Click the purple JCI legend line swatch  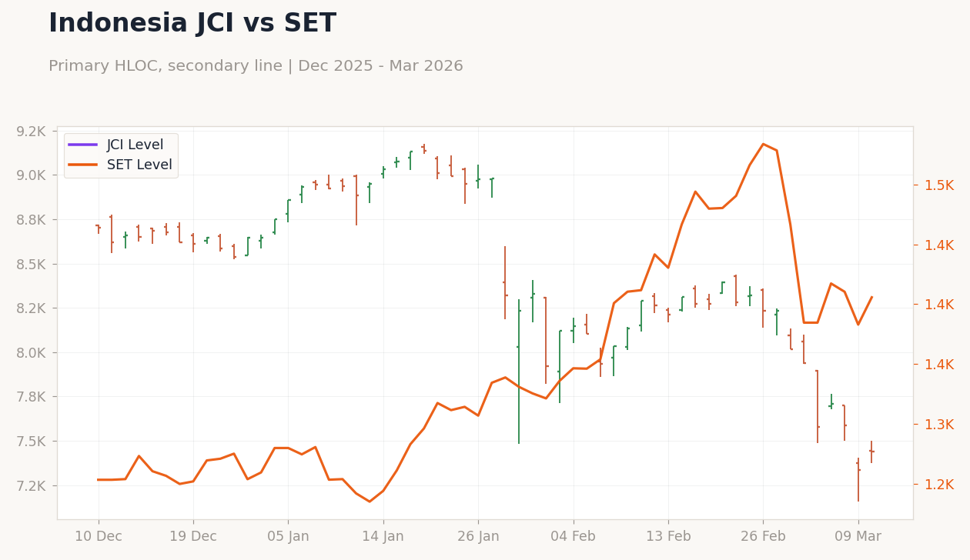click(83, 145)
